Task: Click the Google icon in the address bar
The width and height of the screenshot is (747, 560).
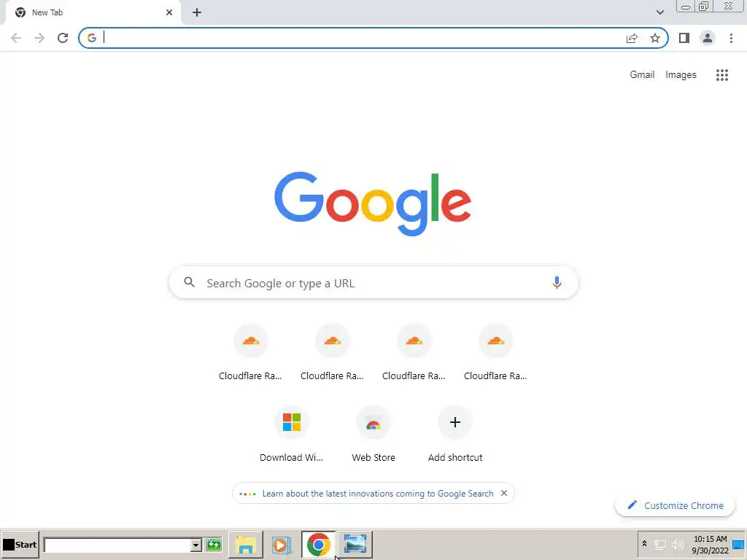Action: click(x=92, y=38)
